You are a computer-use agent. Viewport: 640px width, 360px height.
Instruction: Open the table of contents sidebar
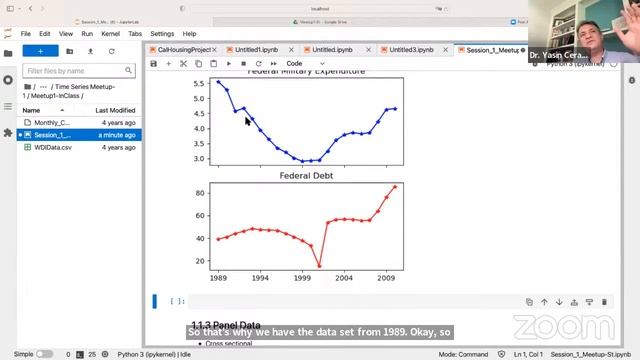click(x=8, y=107)
